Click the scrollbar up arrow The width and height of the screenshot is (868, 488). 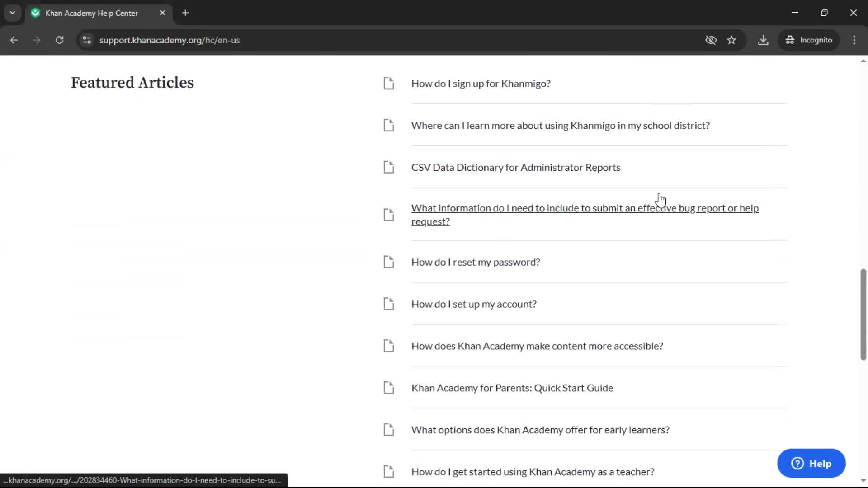click(x=863, y=61)
